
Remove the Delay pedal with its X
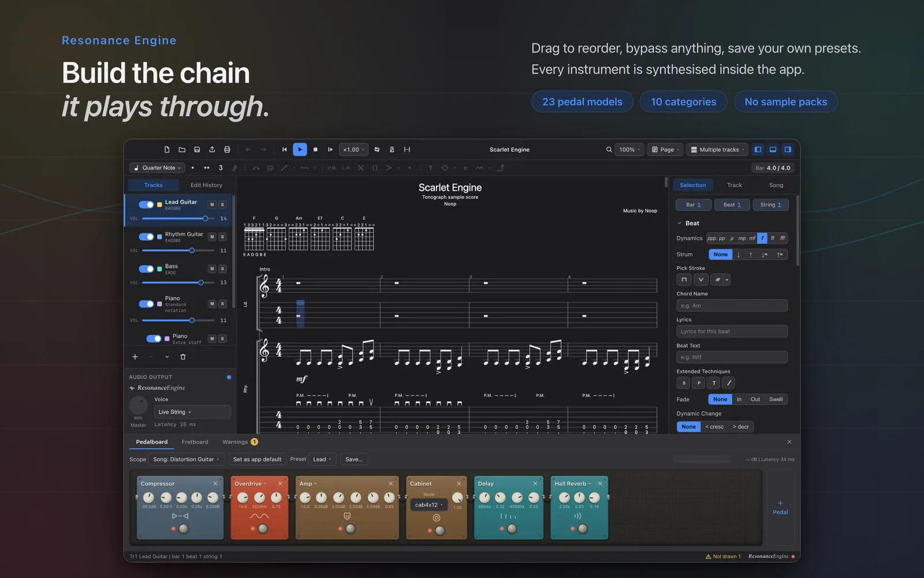tap(535, 484)
